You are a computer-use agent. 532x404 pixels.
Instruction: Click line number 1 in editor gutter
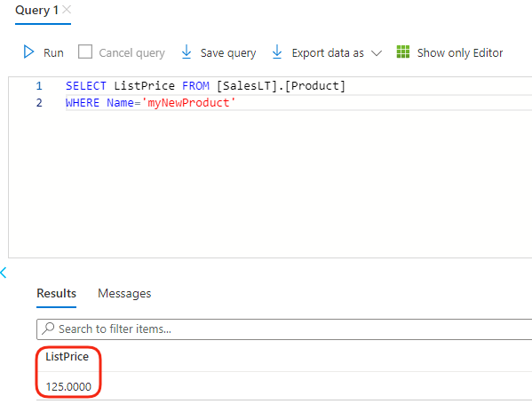pyautogui.click(x=39, y=86)
